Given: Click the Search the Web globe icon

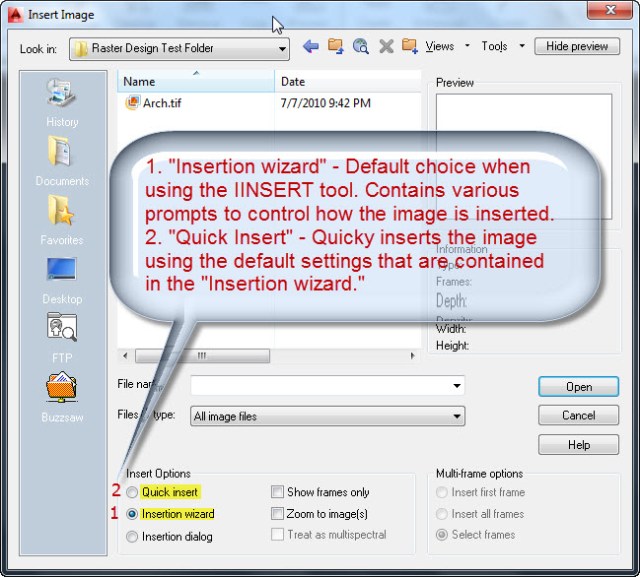Looking at the screenshot, I should coord(361,47).
